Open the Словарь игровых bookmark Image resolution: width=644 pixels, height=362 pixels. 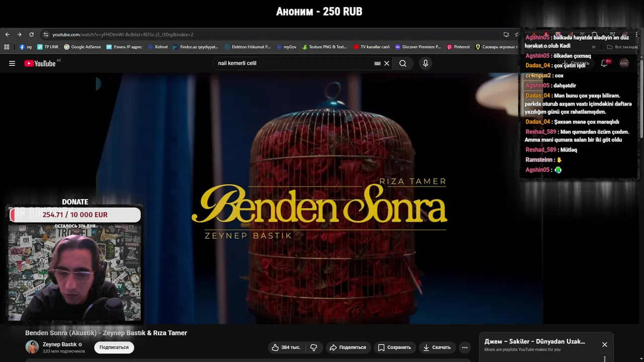point(497,47)
